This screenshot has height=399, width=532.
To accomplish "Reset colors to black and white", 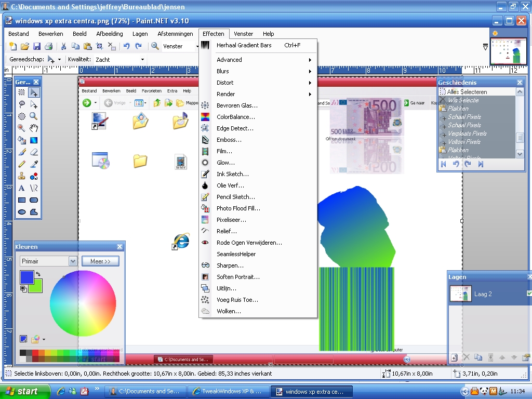I will pos(23,289).
